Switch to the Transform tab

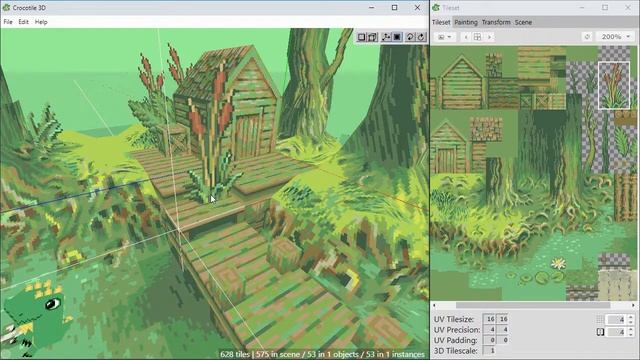point(496,22)
